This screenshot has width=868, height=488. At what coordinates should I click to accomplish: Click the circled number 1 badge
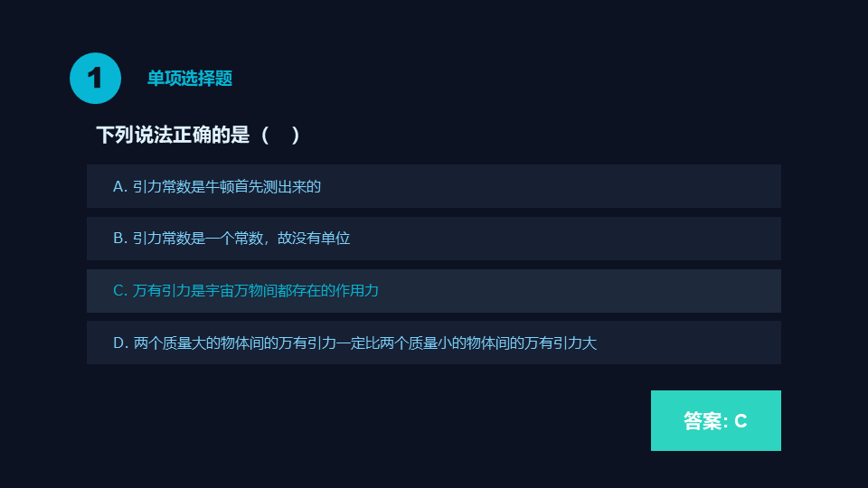(x=95, y=79)
